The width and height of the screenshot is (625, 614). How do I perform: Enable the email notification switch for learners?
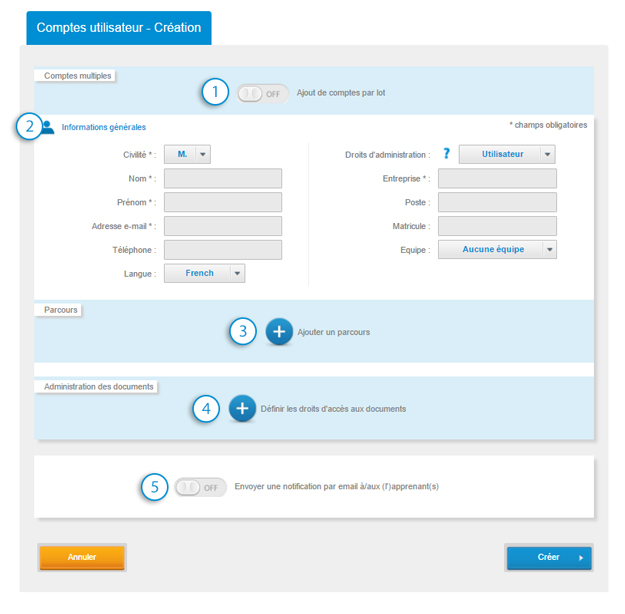coord(200,487)
